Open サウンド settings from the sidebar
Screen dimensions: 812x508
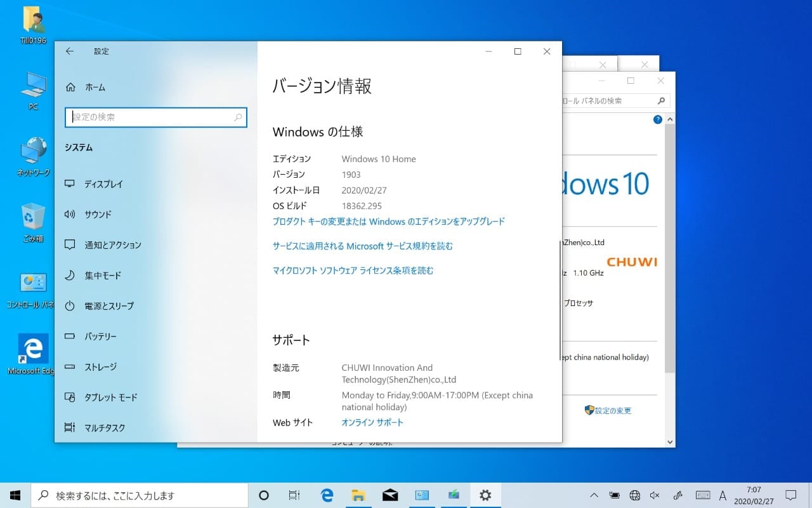click(x=98, y=215)
